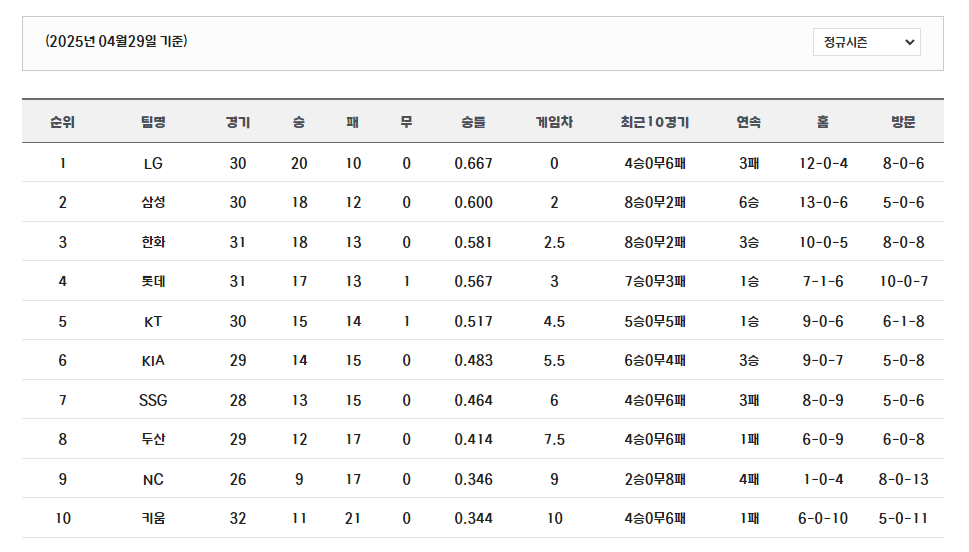Select the KT team name

pyautogui.click(x=153, y=321)
